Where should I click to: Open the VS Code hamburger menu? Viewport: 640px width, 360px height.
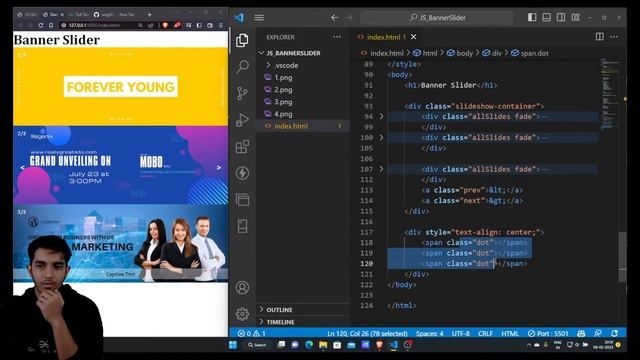click(259, 18)
